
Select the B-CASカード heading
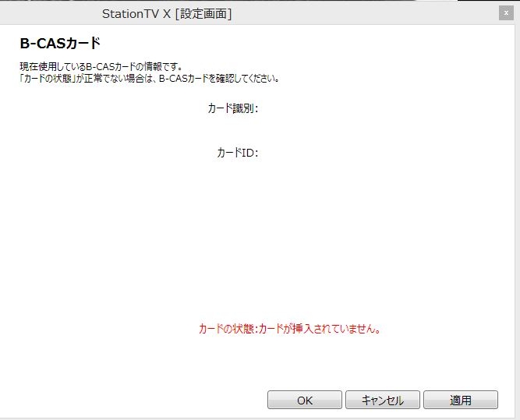(x=60, y=43)
